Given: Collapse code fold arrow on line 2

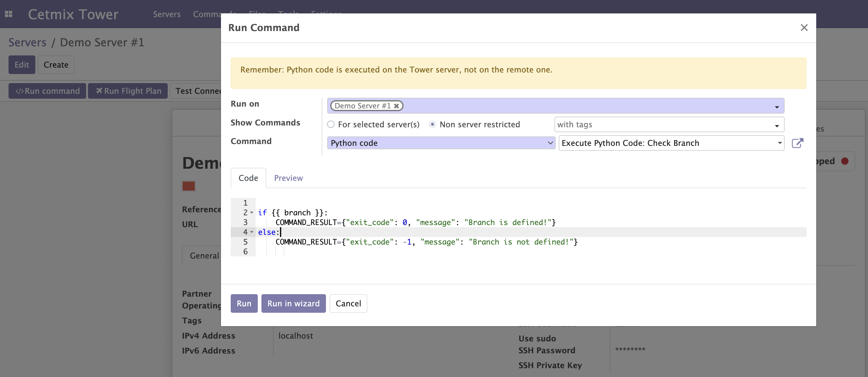Looking at the screenshot, I should coord(252,213).
